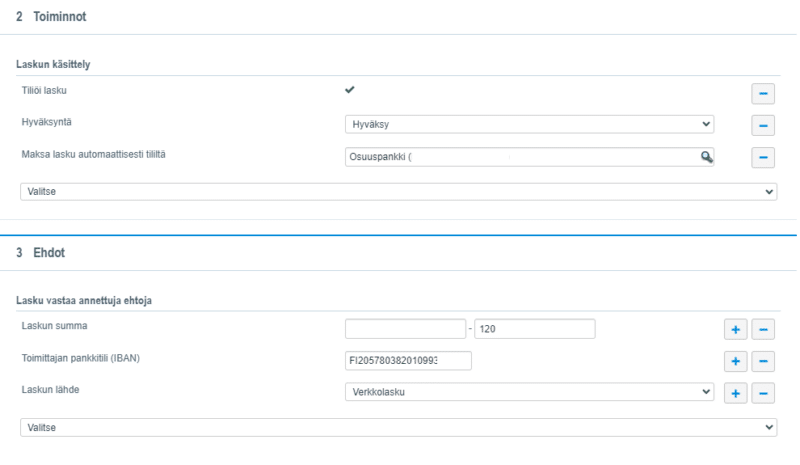Click the IBAN field starting with FI205780
This screenshot has width=800, height=465.
coord(407,361)
